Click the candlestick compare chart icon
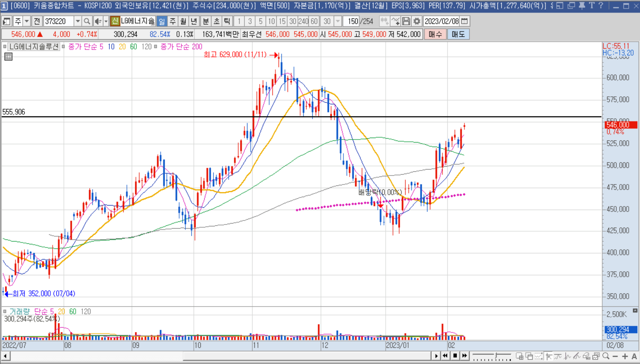The image size is (640, 364). click(x=384, y=21)
